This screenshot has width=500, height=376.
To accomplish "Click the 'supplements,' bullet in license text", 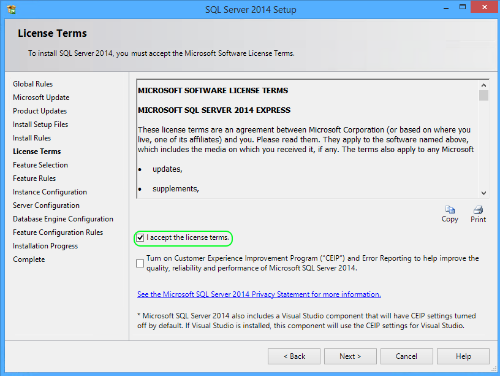I will 176,189.
